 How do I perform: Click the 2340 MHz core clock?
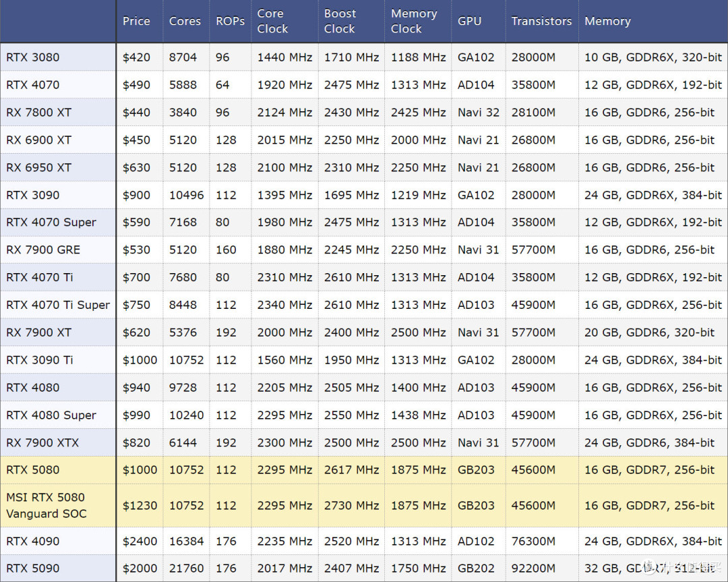point(284,305)
